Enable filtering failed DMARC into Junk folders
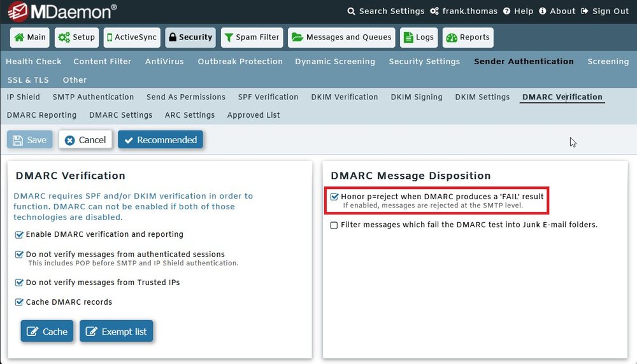The height and width of the screenshot is (364, 637). pyautogui.click(x=334, y=225)
